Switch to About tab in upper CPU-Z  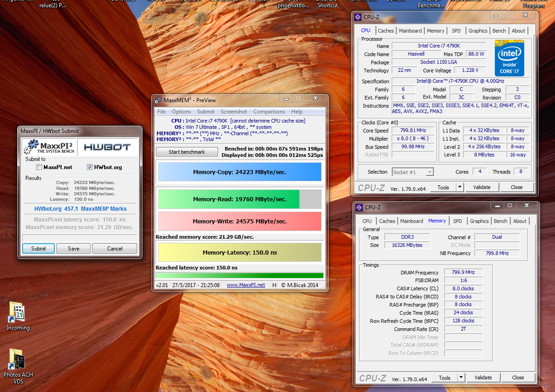(518, 31)
